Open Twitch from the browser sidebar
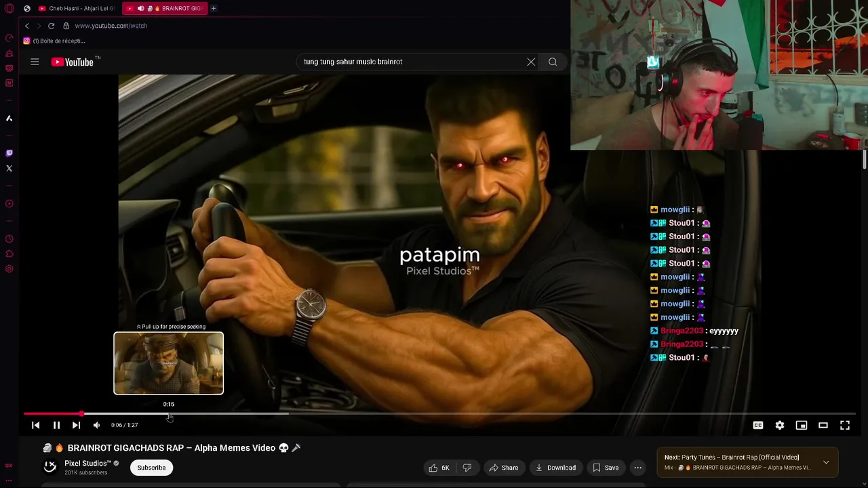Image resolution: width=868 pixels, height=488 pixels. click(x=9, y=153)
